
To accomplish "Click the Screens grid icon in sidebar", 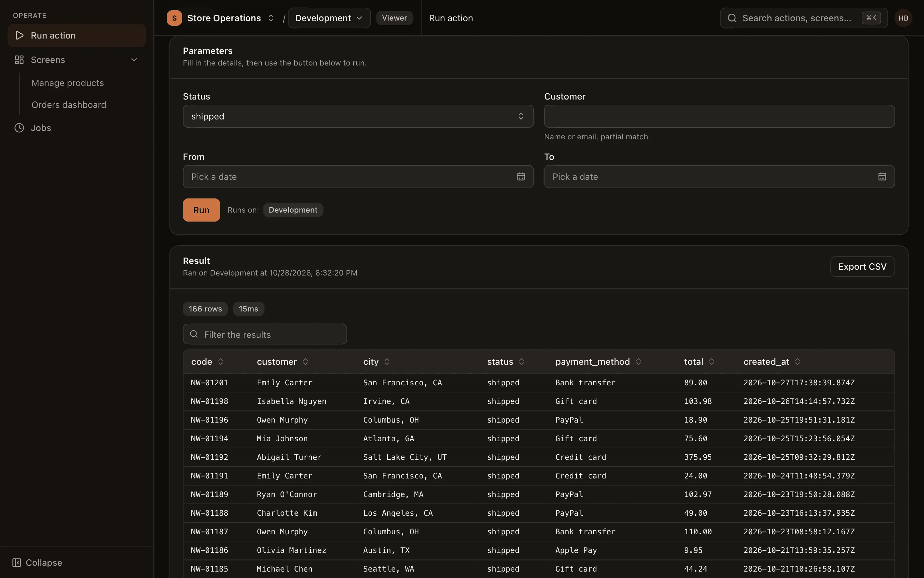I will tap(19, 60).
